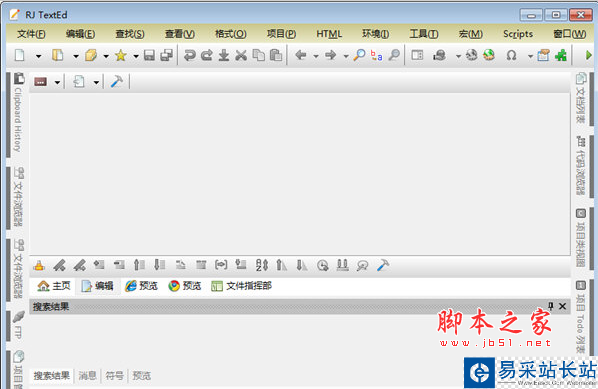Switch to the Internet Explorer 预览 tab
The height and width of the screenshot is (389, 598).
tap(141, 286)
